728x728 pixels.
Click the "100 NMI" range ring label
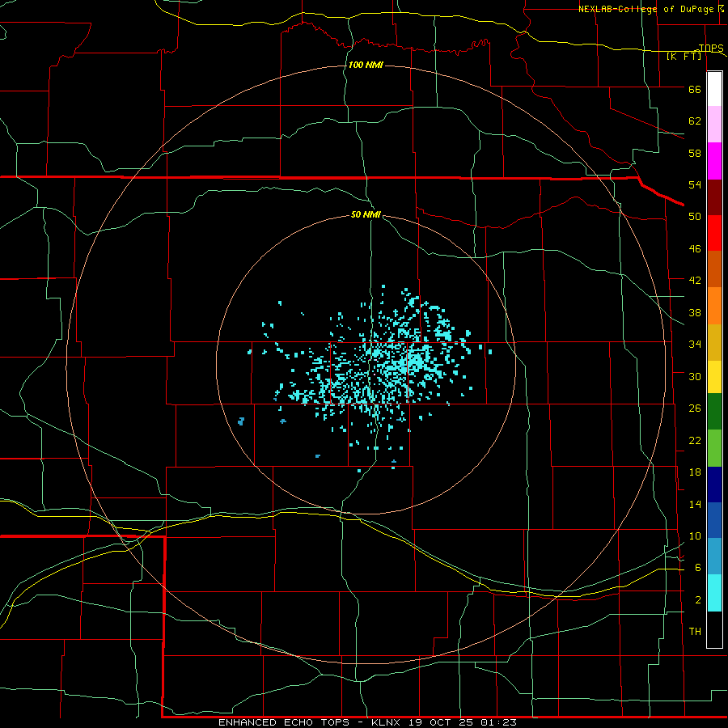click(366, 65)
